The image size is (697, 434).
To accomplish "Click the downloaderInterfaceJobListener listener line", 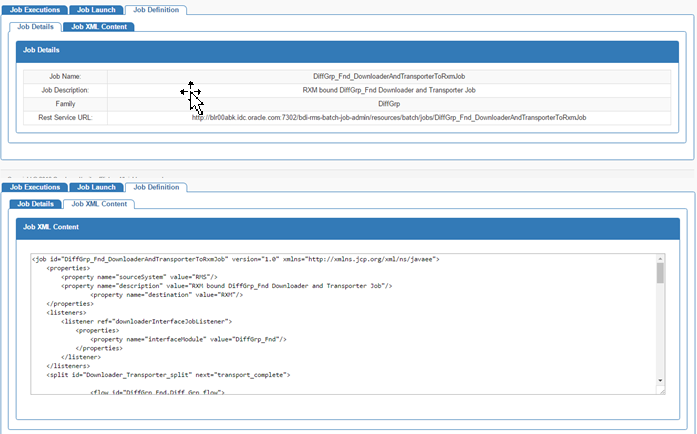I will [147, 321].
